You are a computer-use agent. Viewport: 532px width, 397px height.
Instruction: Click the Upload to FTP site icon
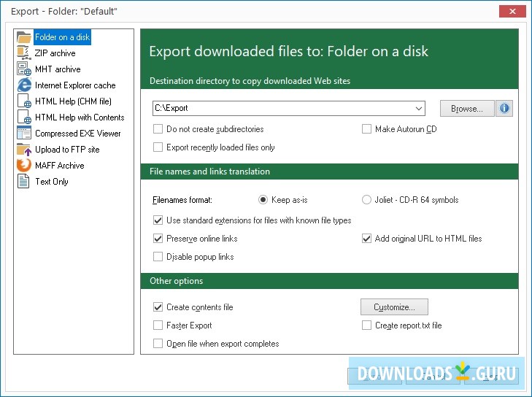coord(24,150)
